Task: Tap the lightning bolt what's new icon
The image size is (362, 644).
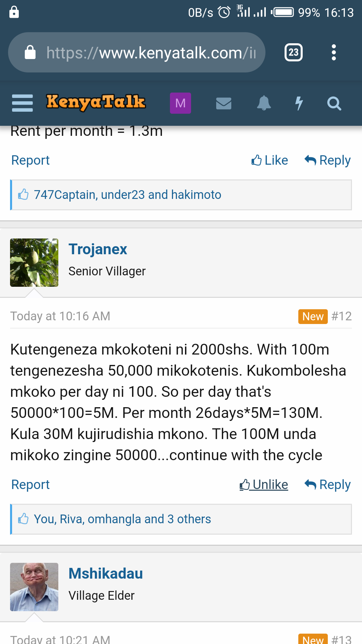Action: [x=299, y=103]
